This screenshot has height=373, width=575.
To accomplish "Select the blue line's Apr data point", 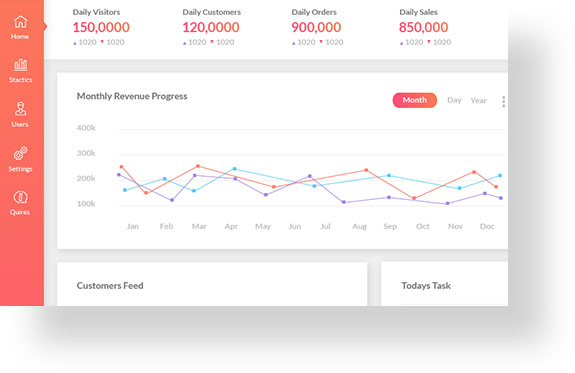I will pos(235,169).
